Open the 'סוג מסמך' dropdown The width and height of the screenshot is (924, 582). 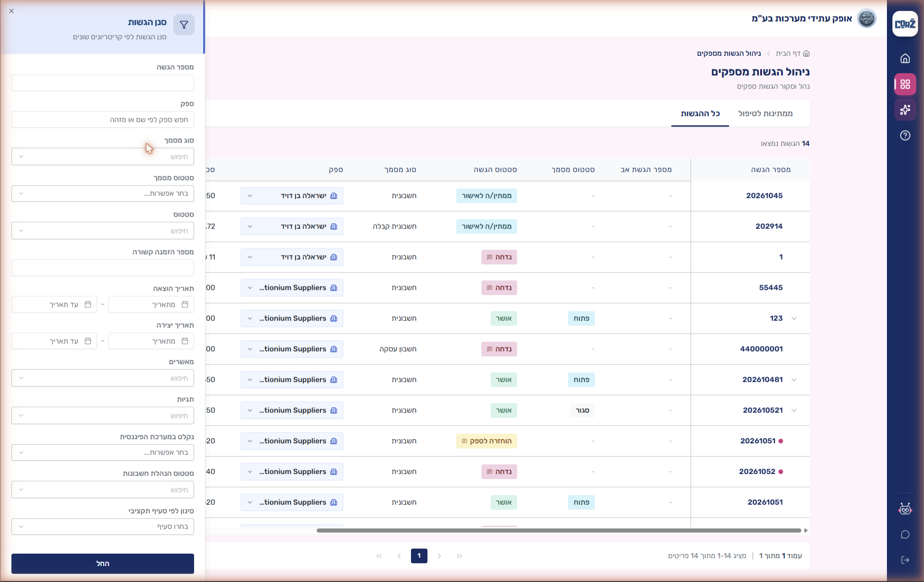click(x=103, y=157)
